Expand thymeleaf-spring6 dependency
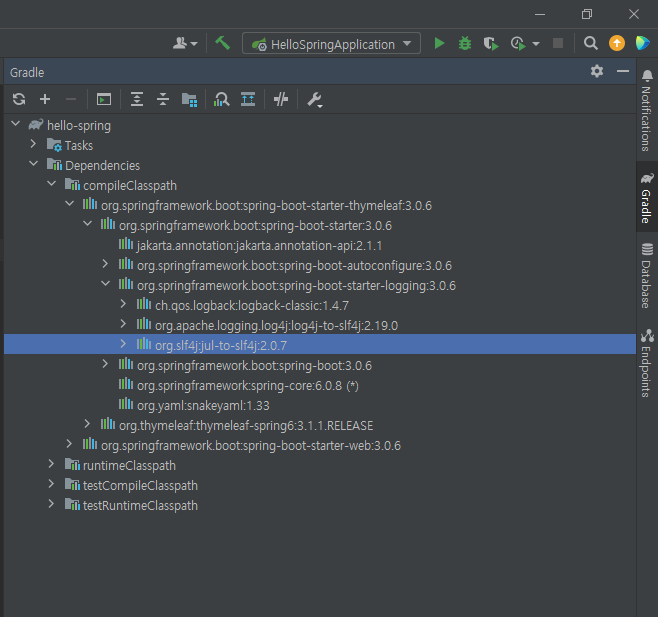The height and width of the screenshot is (617, 658). coord(87,424)
